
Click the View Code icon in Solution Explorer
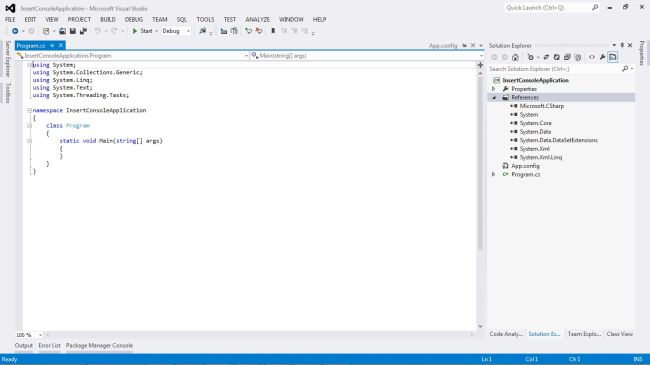pyautogui.click(x=592, y=57)
